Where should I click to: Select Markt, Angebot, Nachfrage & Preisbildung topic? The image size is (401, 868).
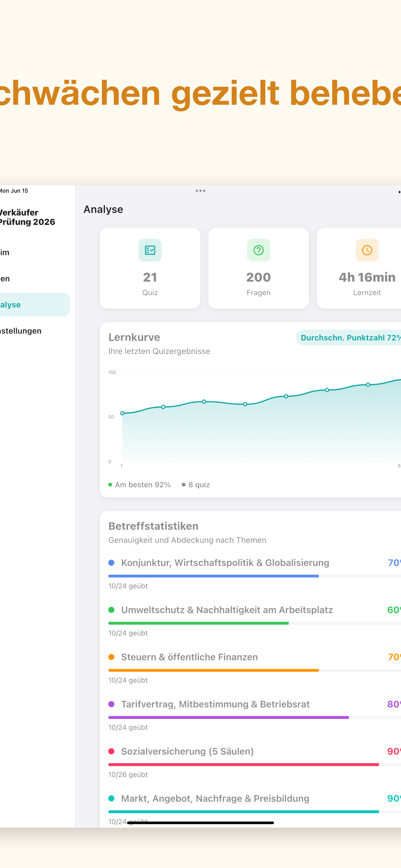(215, 799)
